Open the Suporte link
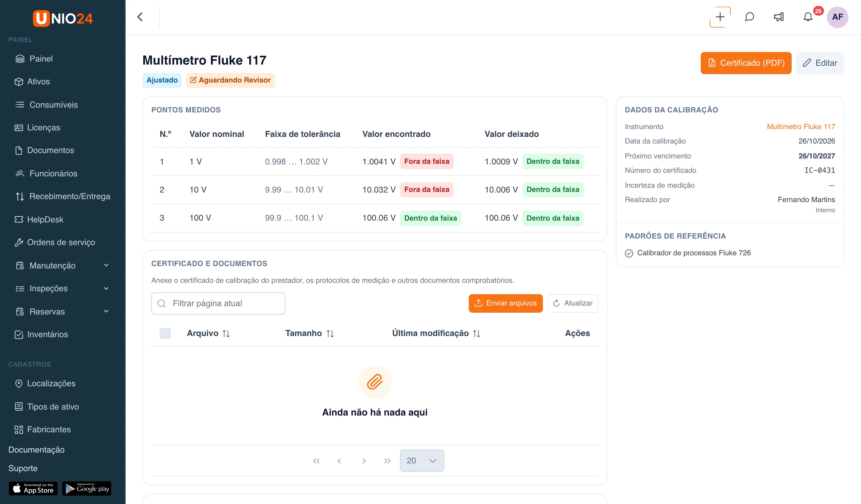 23,468
